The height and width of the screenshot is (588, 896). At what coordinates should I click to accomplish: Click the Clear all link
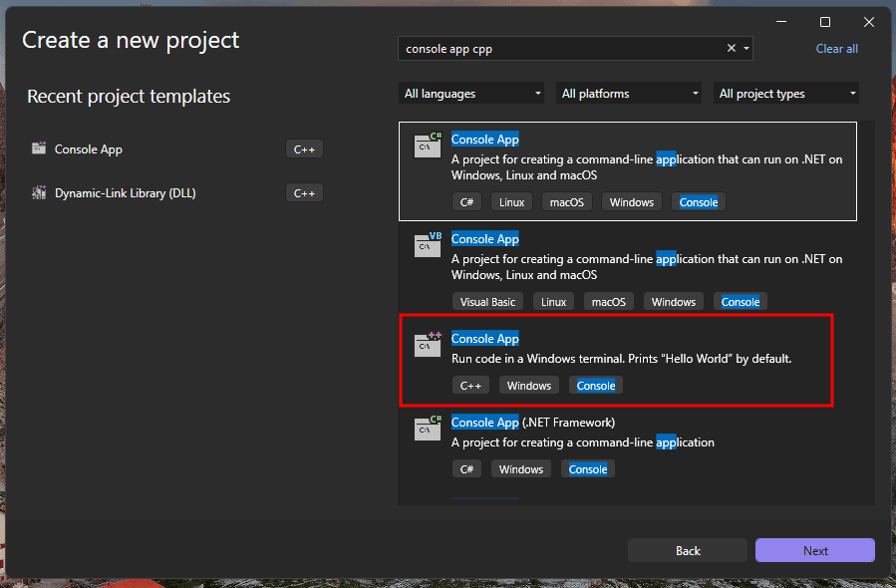coord(836,49)
